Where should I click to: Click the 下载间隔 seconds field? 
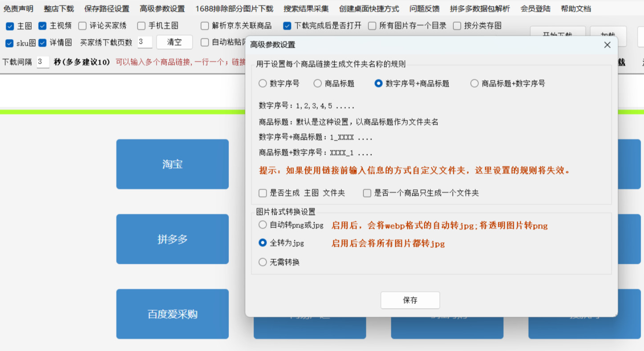point(43,62)
